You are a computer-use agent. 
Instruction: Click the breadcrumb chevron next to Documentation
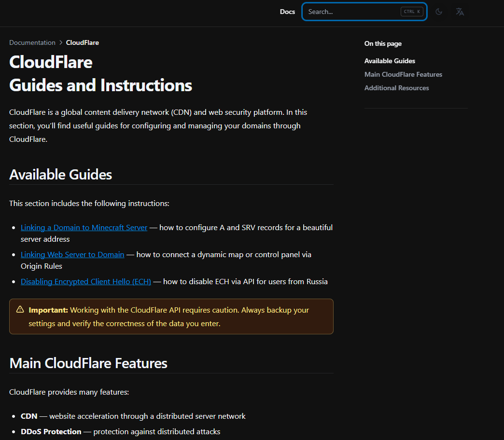[60, 42]
